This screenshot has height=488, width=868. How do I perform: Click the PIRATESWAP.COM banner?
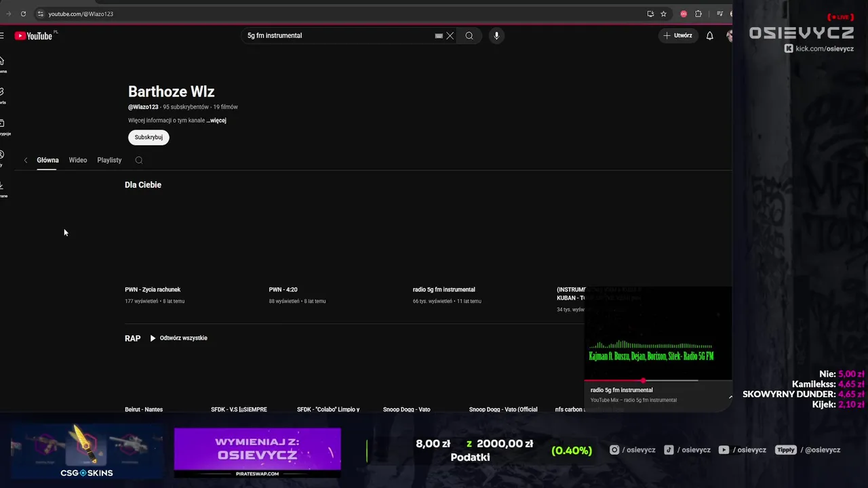(x=258, y=452)
